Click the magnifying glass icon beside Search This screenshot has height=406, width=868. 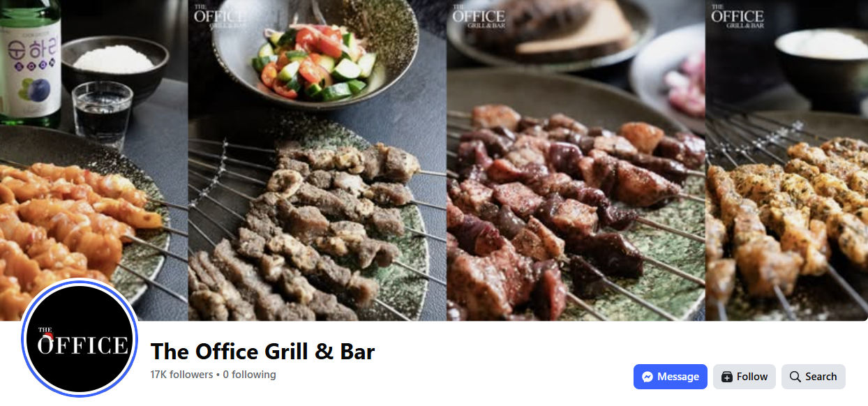(x=795, y=377)
